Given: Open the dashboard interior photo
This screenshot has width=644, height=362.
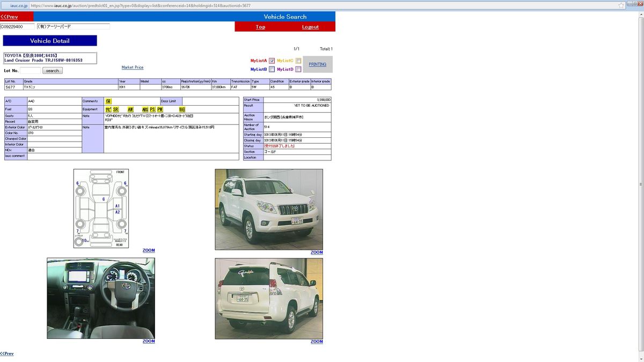Looking at the screenshot, I should click(101, 298).
